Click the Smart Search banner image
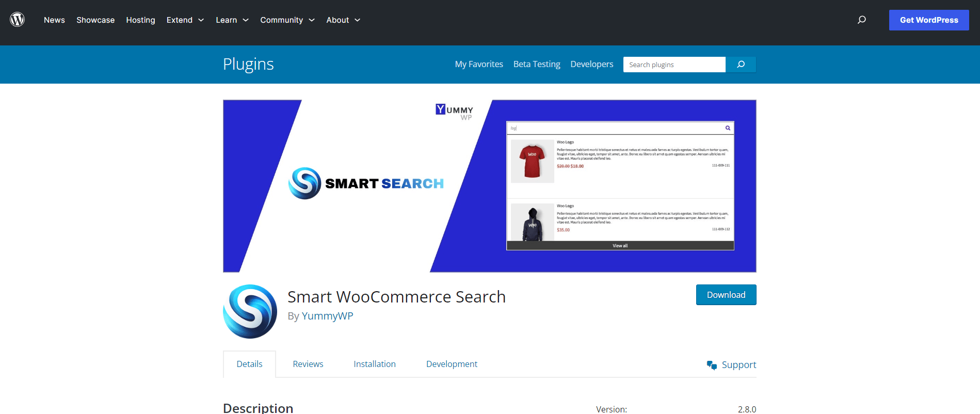 pyautogui.click(x=490, y=186)
